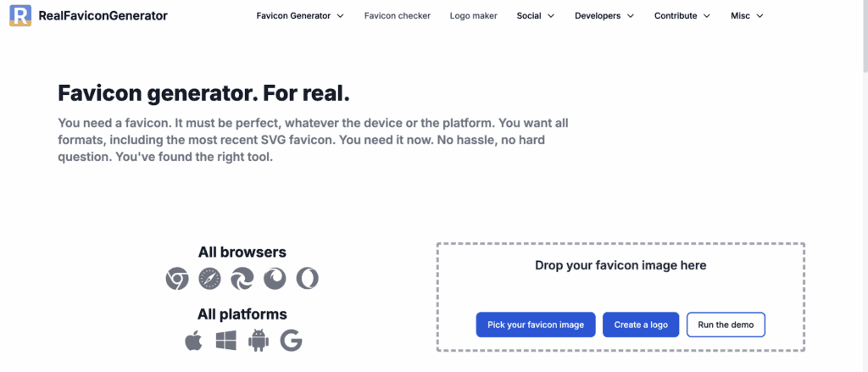Click the Apple platform icon

193,341
